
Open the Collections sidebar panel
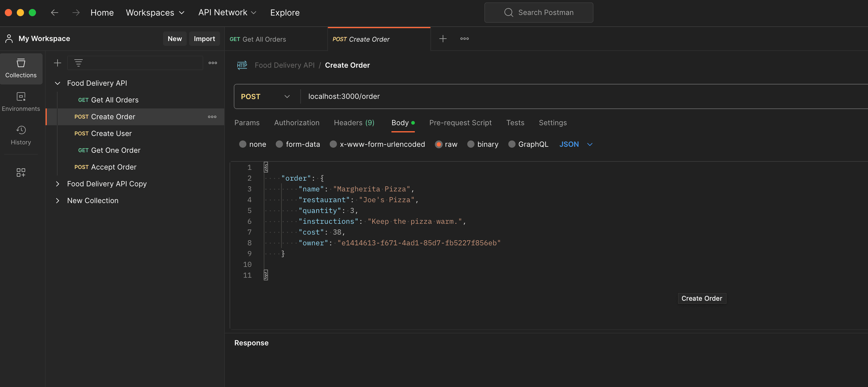click(x=21, y=68)
